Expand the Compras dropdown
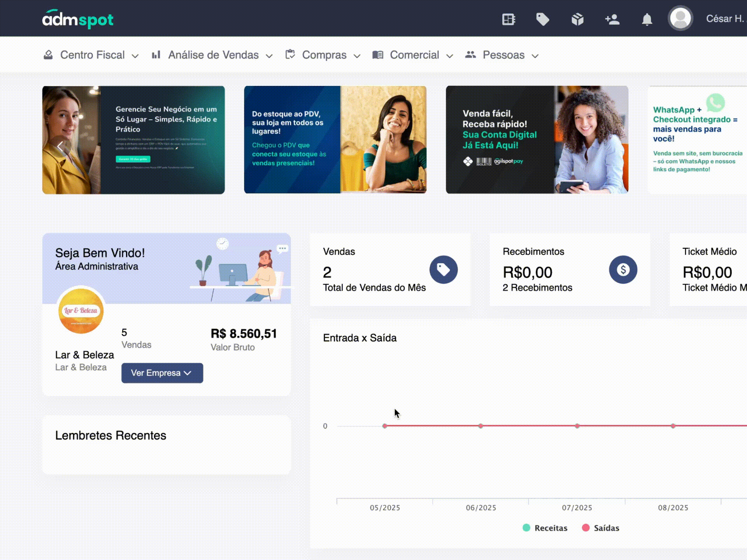Viewport: 747px width, 560px height. (324, 55)
